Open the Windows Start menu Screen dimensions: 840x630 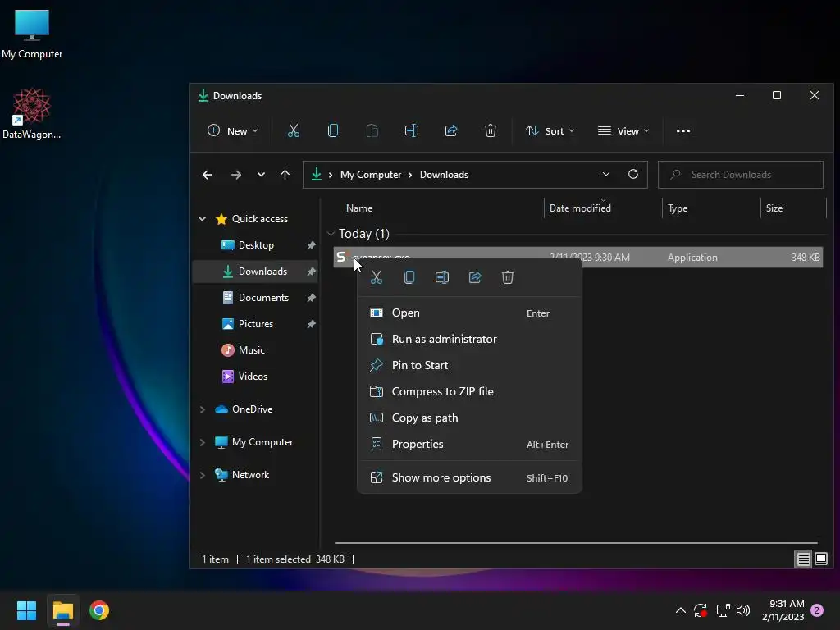click(26, 610)
